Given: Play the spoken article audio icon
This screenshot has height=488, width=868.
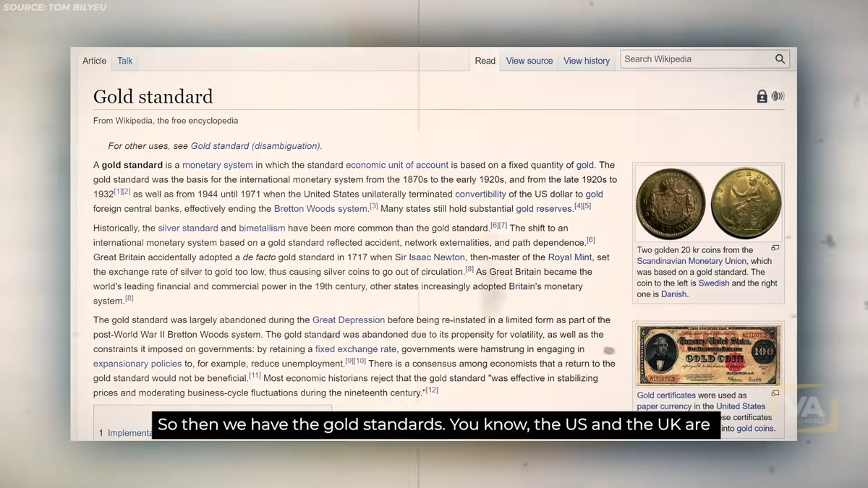Looking at the screenshot, I should tap(778, 96).
